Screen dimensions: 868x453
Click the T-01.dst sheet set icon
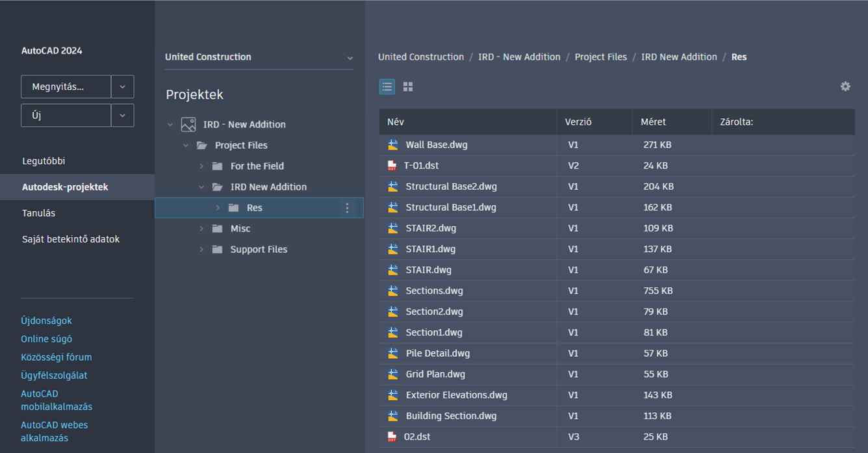tap(392, 166)
